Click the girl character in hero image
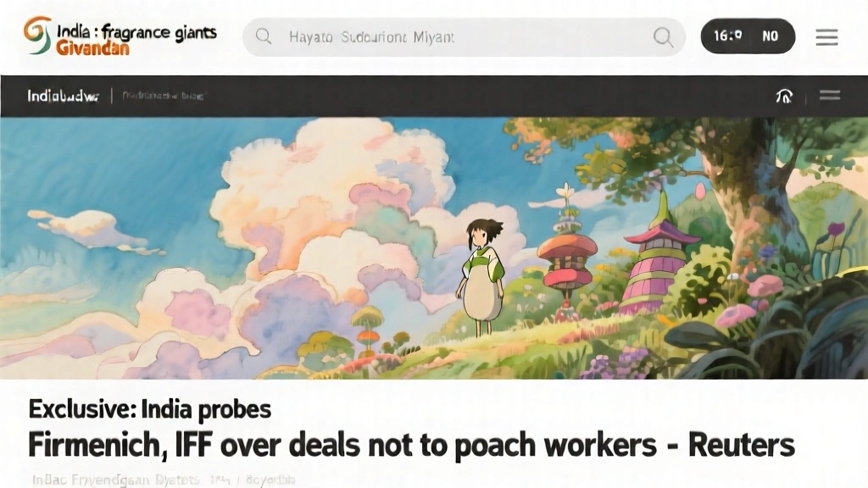Viewport: 868px width, 488px height. (x=482, y=277)
